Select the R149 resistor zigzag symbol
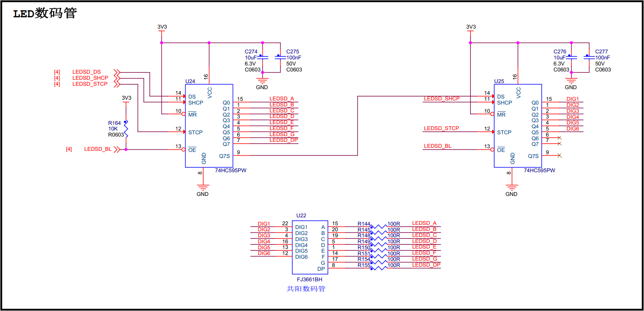This screenshot has width=644, height=311. [x=379, y=244]
